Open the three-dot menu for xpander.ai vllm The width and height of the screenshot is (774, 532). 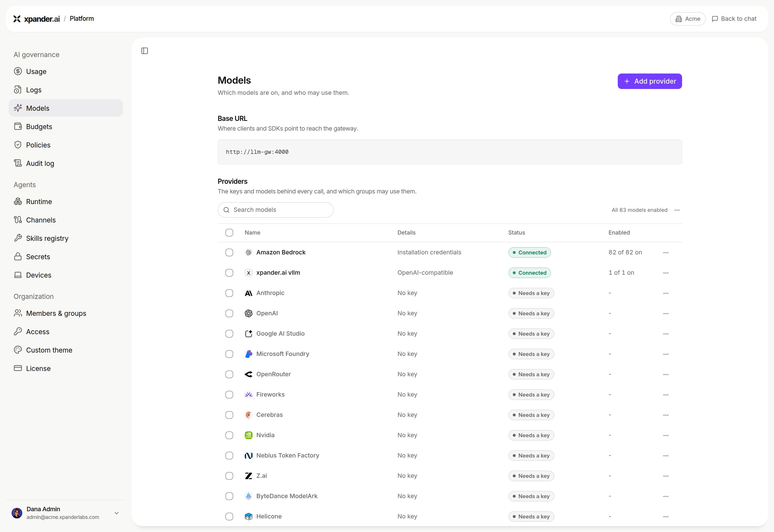click(666, 273)
